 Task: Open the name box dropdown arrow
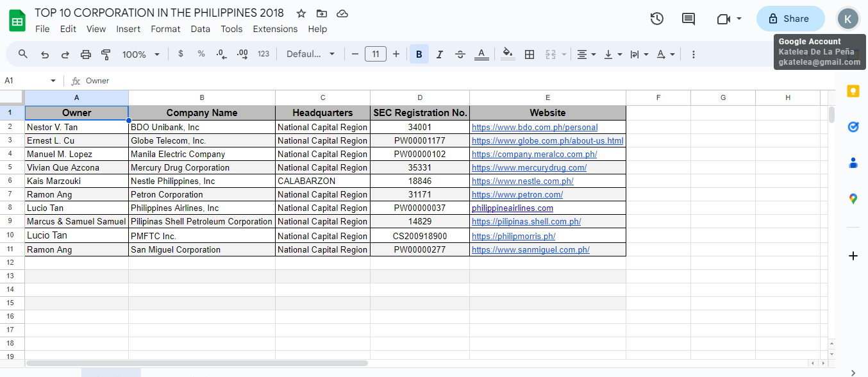coord(53,81)
